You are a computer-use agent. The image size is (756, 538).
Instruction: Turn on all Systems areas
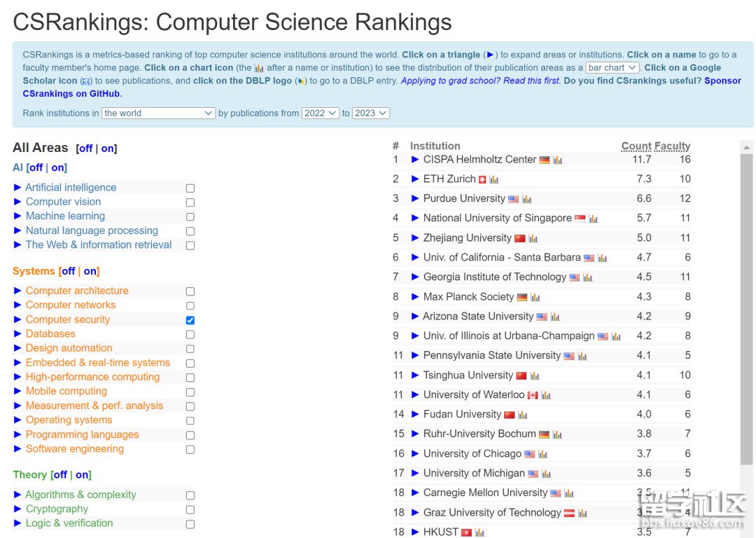coord(90,272)
